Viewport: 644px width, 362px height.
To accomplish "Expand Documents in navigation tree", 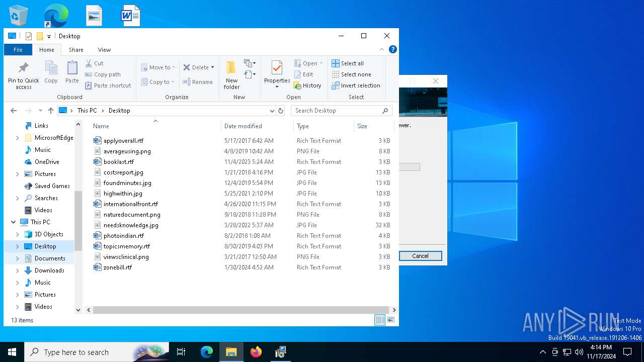I will point(18,258).
